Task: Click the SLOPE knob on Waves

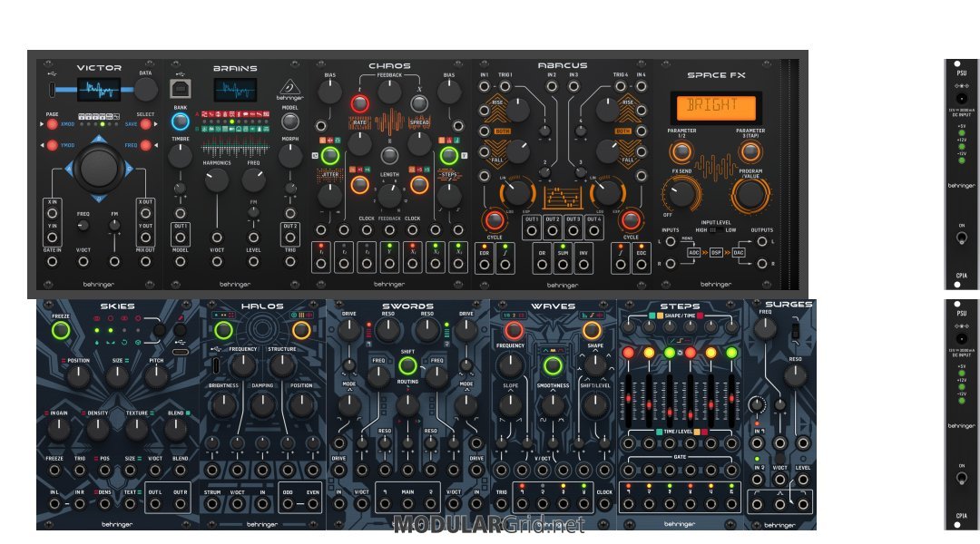Action: 510,404
